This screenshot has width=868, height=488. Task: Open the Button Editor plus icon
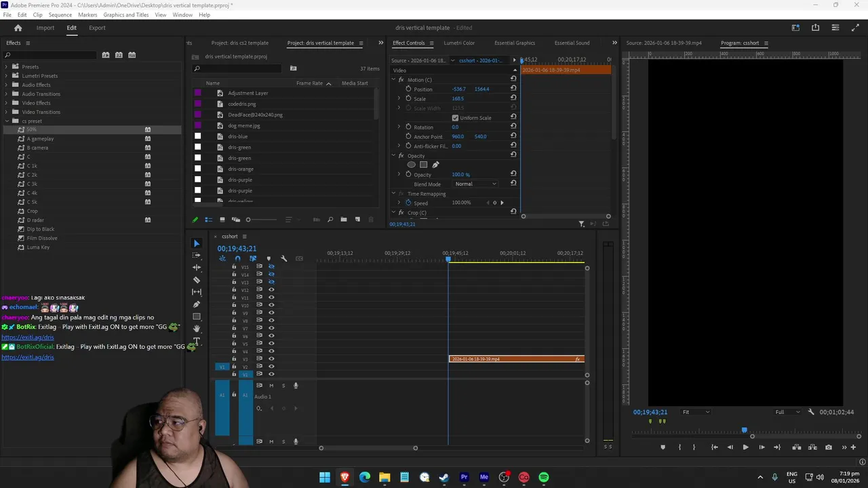(x=853, y=447)
